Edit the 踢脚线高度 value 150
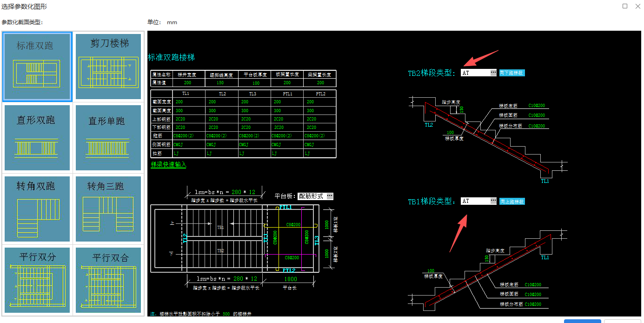This screenshot has height=323, width=644. (220, 83)
